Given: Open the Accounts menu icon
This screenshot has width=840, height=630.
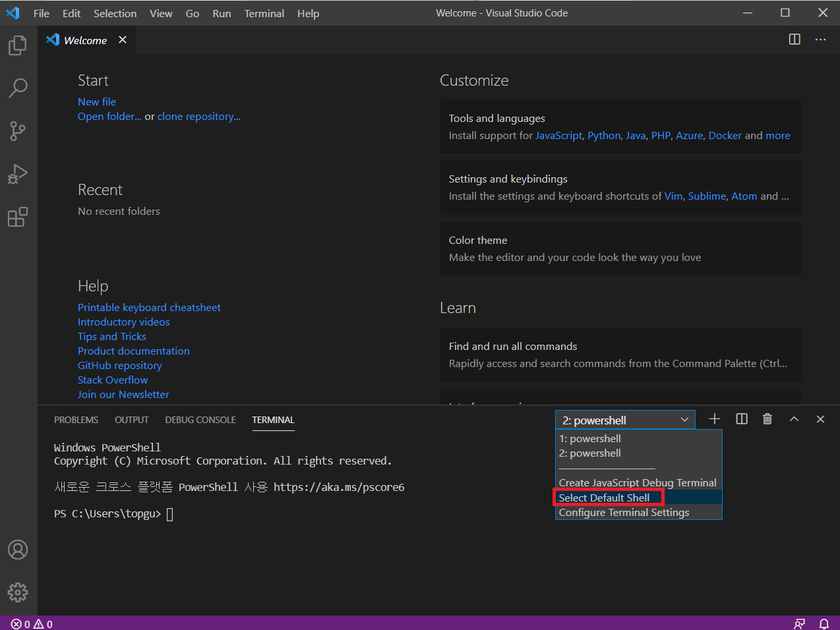Looking at the screenshot, I should click(18, 550).
